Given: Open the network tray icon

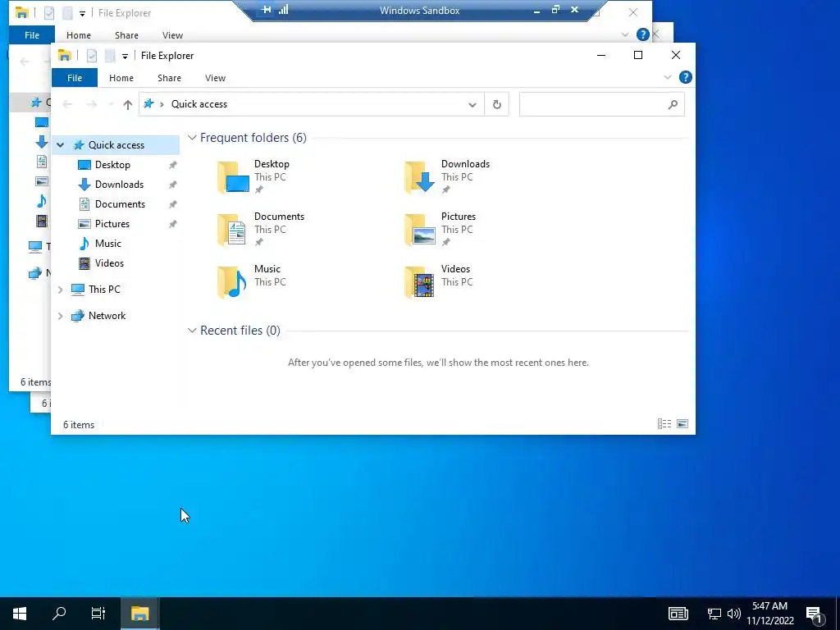Looking at the screenshot, I should (714, 614).
